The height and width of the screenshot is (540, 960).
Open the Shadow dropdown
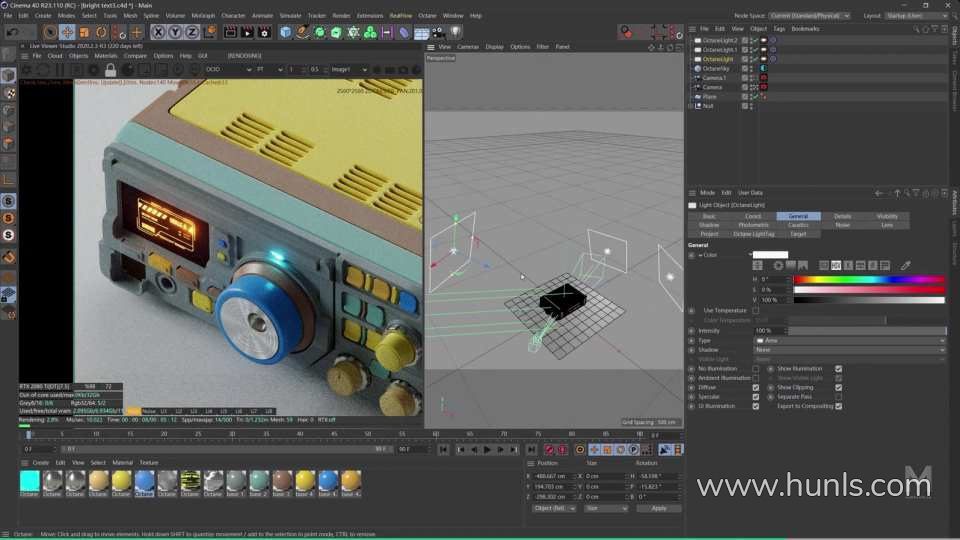848,350
